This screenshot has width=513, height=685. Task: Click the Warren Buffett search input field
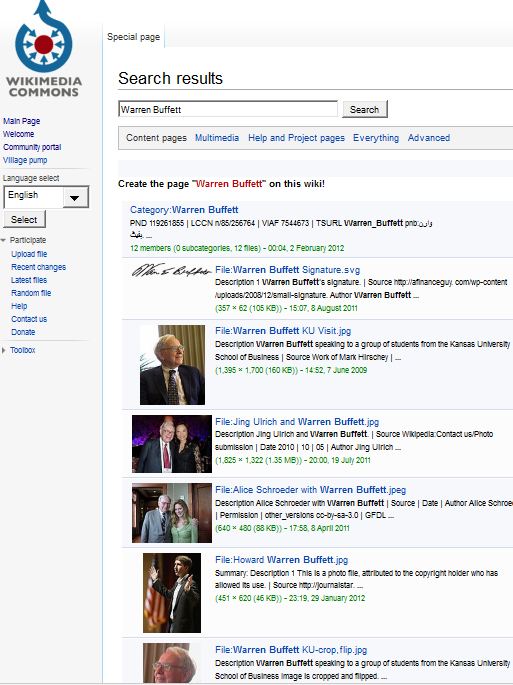pos(228,109)
